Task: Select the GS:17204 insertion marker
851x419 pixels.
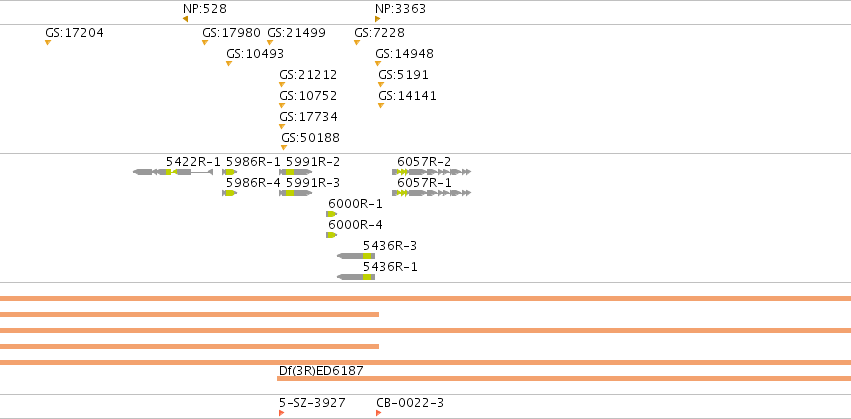Action: point(48,42)
